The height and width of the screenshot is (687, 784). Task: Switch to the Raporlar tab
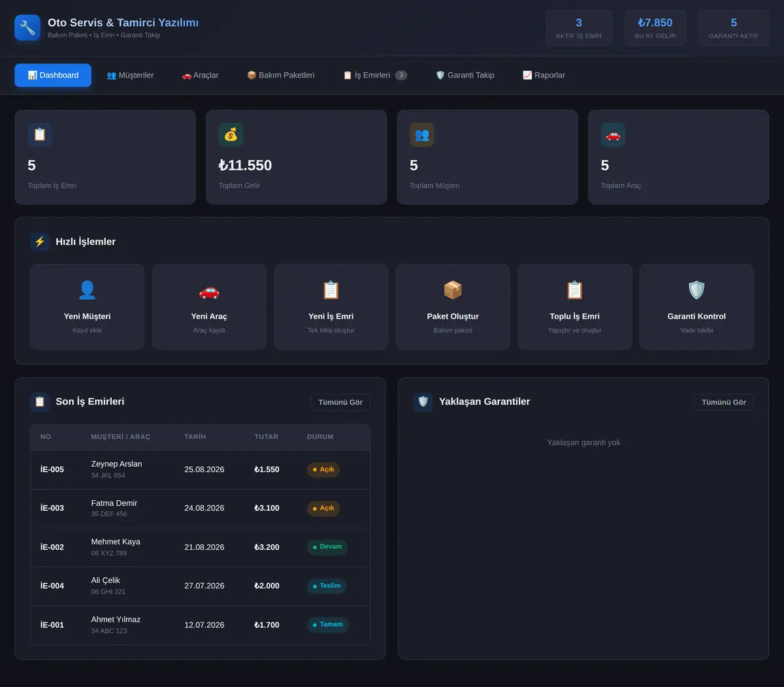click(x=544, y=75)
